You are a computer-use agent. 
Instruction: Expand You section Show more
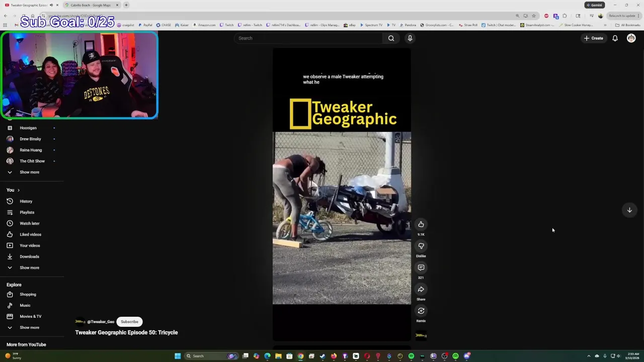(x=29, y=267)
